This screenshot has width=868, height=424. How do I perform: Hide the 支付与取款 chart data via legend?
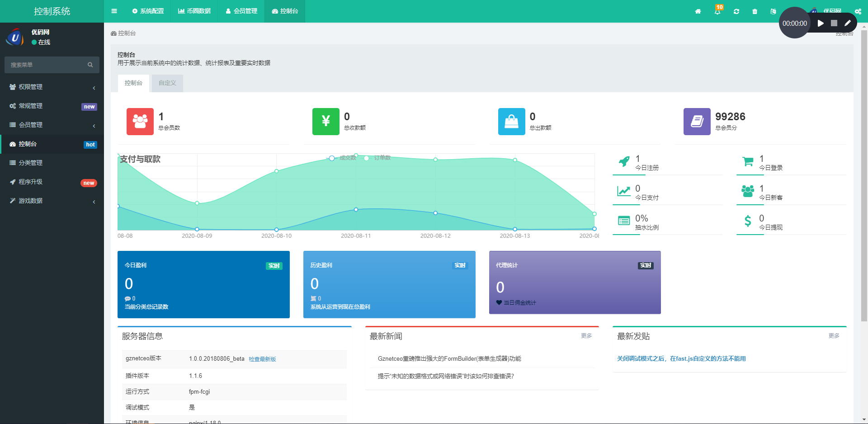[140, 159]
